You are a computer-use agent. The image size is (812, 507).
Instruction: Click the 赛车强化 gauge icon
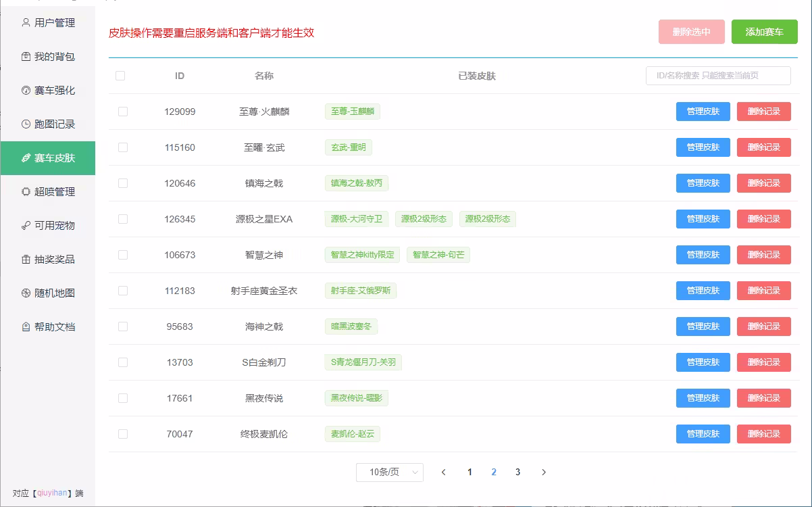[26, 91]
